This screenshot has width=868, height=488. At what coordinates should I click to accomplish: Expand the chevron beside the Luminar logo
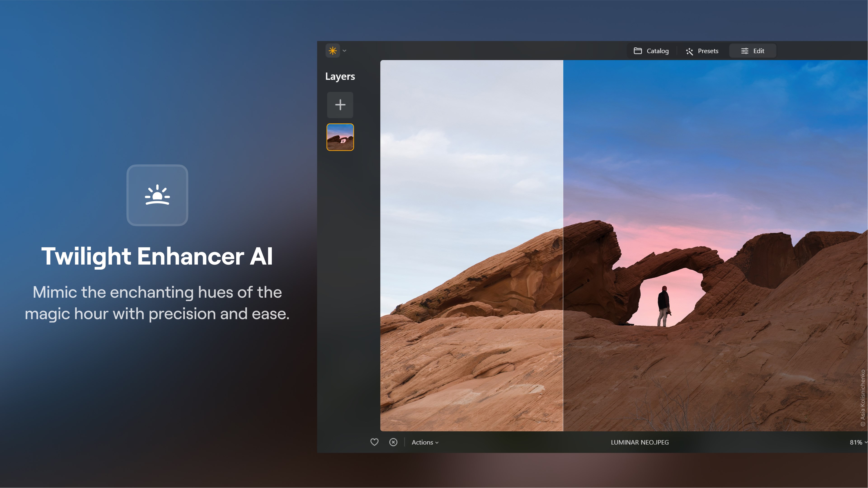tap(344, 51)
